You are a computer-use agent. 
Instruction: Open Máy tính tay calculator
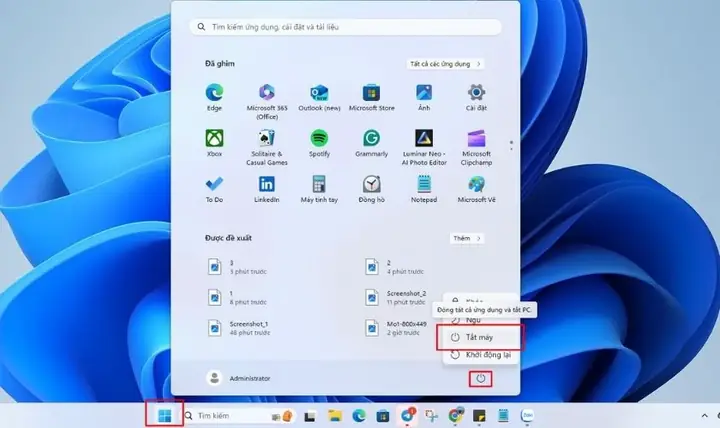click(319, 189)
